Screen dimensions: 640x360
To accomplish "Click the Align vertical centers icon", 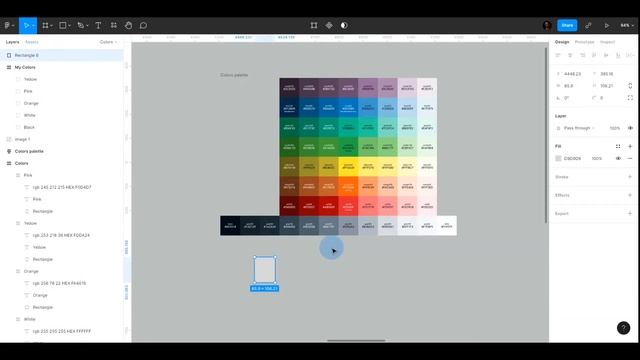I will 606,55.
